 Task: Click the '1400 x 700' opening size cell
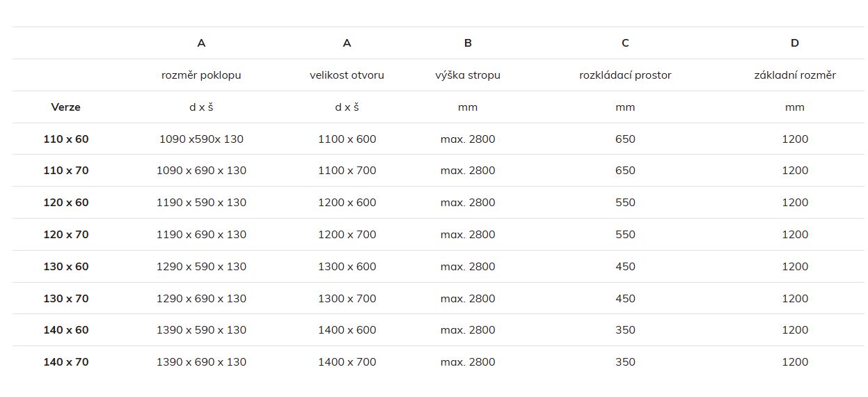pos(347,362)
